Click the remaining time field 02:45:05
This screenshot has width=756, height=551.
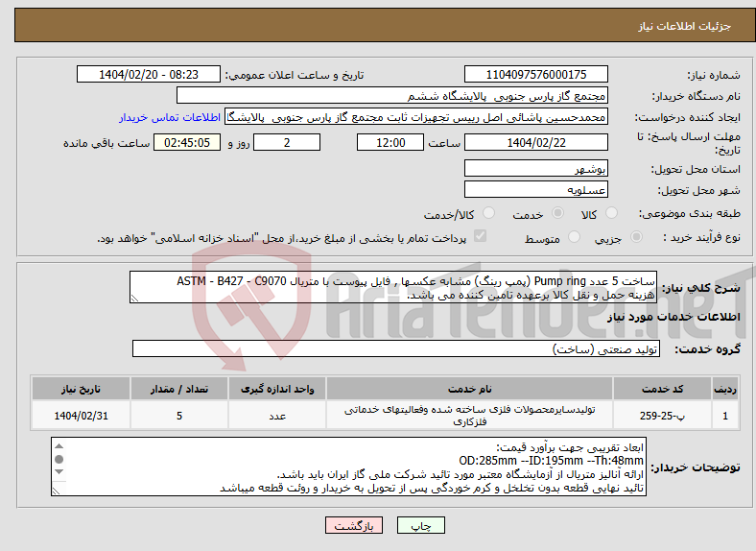pos(187,142)
